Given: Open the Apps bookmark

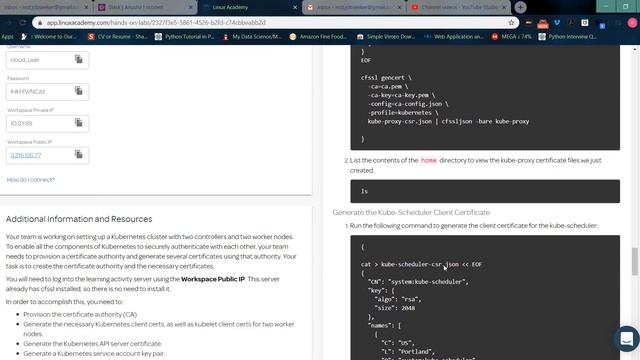Looking at the screenshot, I should [x=7, y=37].
